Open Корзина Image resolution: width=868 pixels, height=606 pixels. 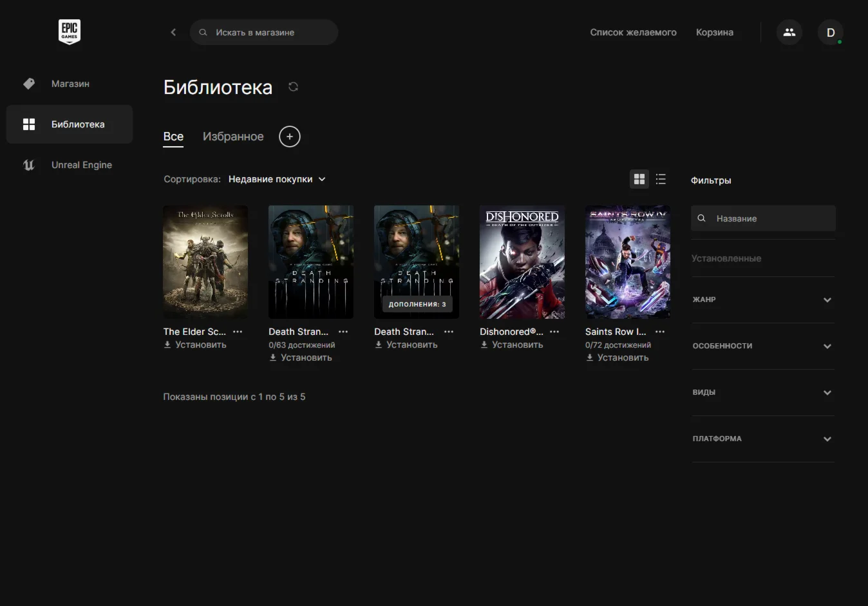pyautogui.click(x=715, y=32)
